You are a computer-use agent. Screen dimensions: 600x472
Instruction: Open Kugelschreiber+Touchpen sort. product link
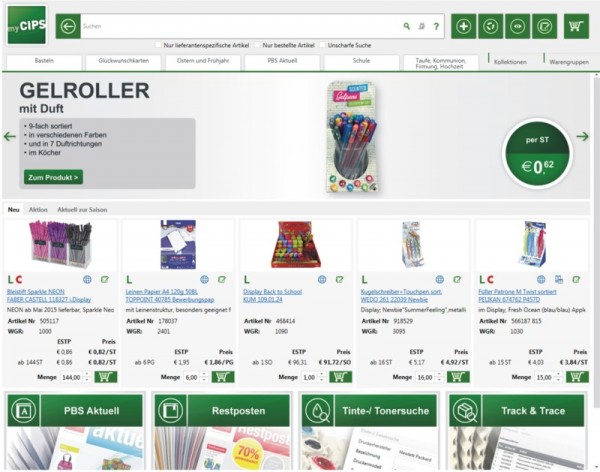[x=401, y=292]
